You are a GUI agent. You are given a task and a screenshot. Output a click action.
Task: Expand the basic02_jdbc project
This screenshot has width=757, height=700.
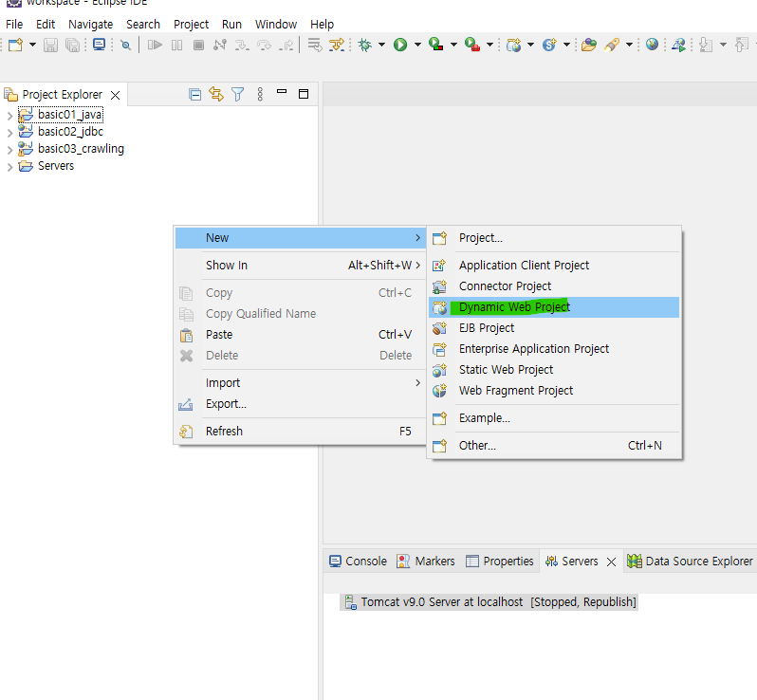click(9, 132)
